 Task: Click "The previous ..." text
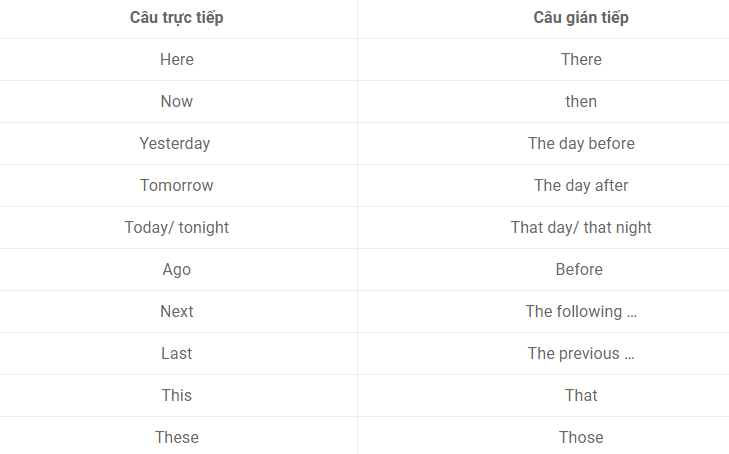(x=581, y=354)
